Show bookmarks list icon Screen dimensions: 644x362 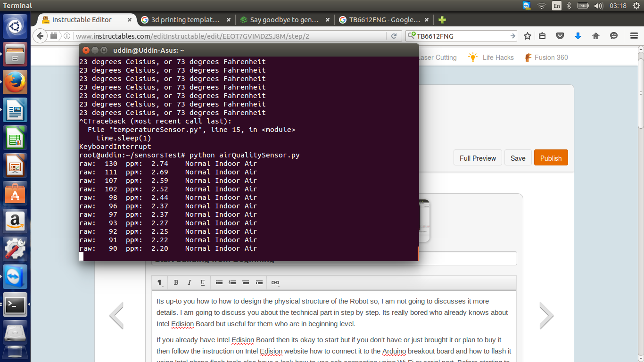click(x=542, y=36)
